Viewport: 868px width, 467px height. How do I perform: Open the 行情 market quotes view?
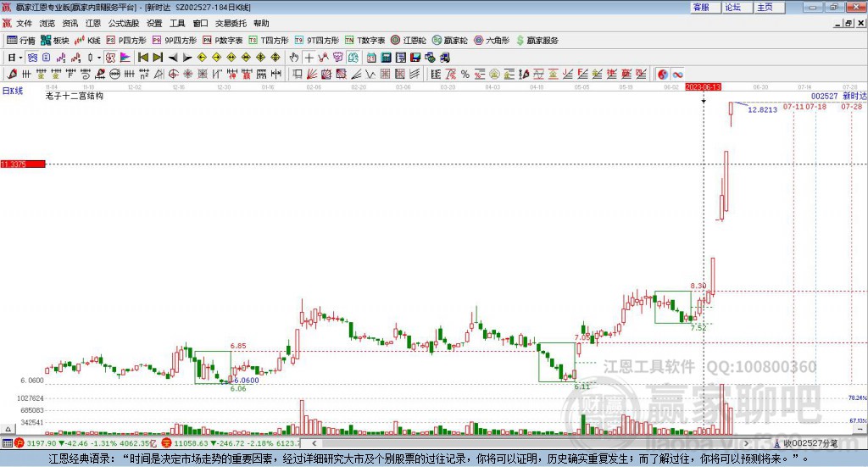tap(21, 40)
